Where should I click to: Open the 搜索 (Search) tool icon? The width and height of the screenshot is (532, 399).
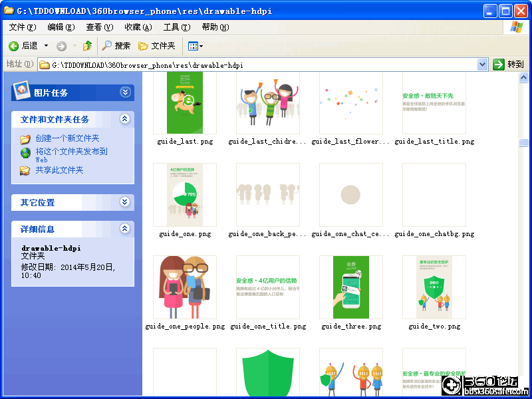tap(108, 47)
